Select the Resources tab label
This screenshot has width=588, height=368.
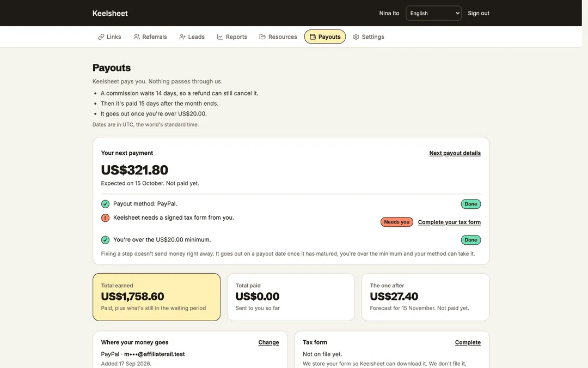283,37
